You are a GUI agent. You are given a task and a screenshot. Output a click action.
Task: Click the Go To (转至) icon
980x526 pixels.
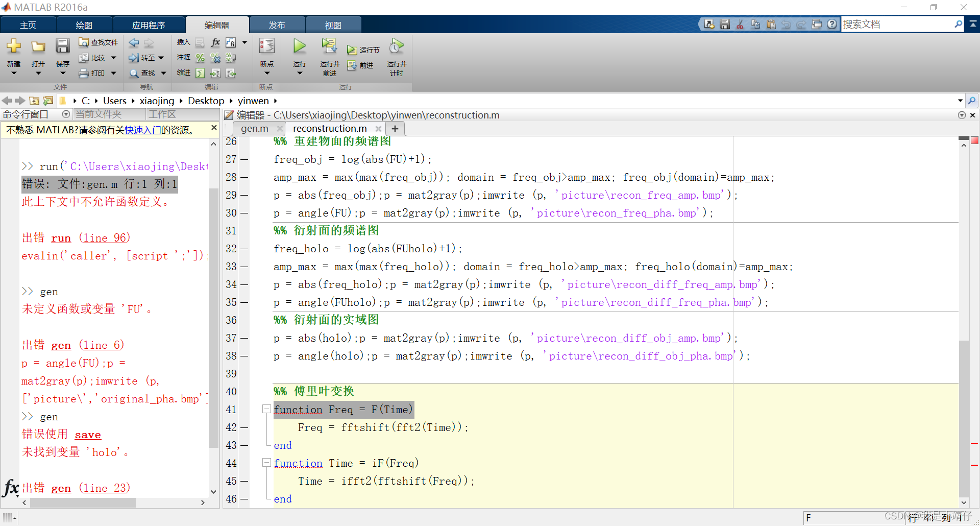[x=134, y=58]
